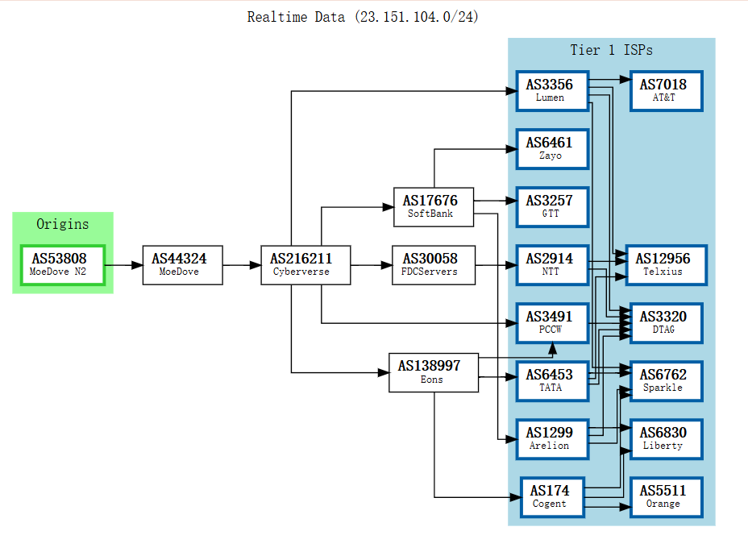Click the AS3491 PCCW node
Viewport: 748px width, 560px height.
[552, 323]
